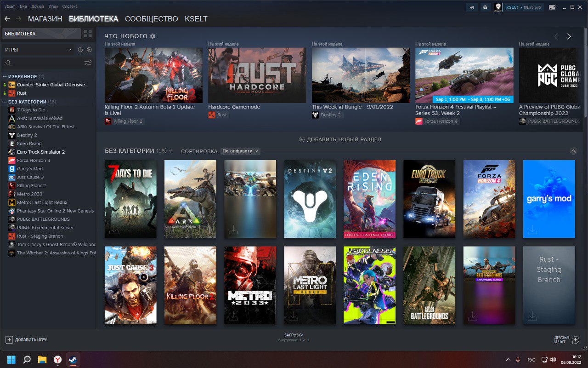
Task: Switch to Big Picture mode icon
Action: tap(552, 7)
